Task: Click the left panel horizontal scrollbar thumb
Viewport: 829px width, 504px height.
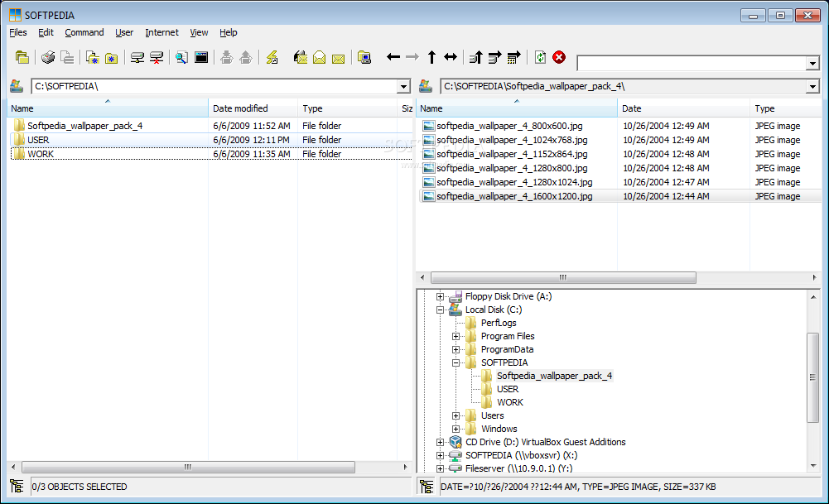Action: 188,467
